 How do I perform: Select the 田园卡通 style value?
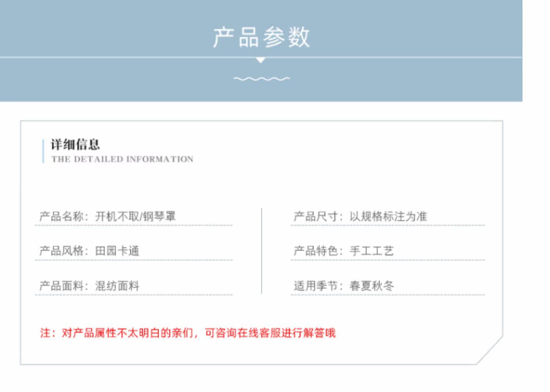pos(117,251)
